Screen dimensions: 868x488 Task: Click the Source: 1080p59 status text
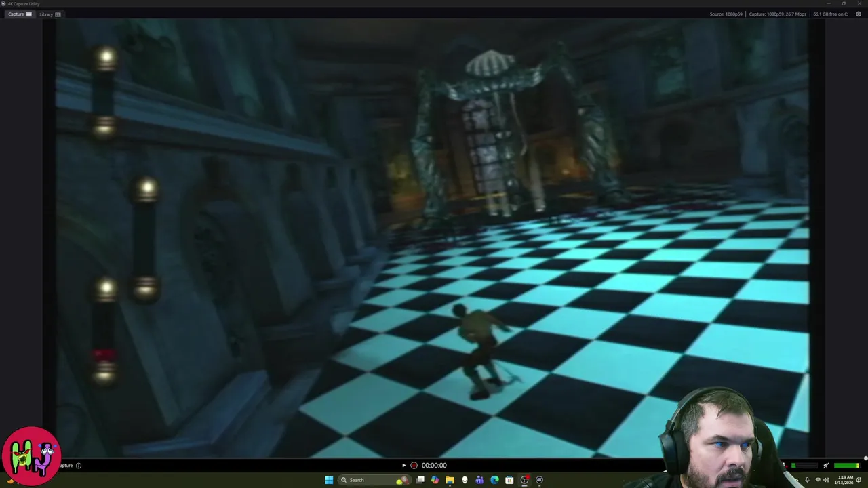click(726, 14)
